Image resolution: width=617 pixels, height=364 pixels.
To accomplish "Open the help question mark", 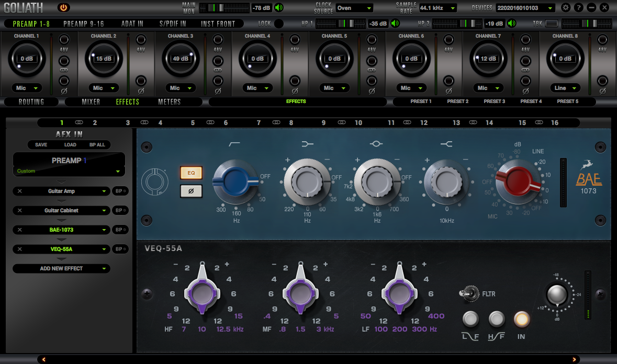I will tap(578, 7).
